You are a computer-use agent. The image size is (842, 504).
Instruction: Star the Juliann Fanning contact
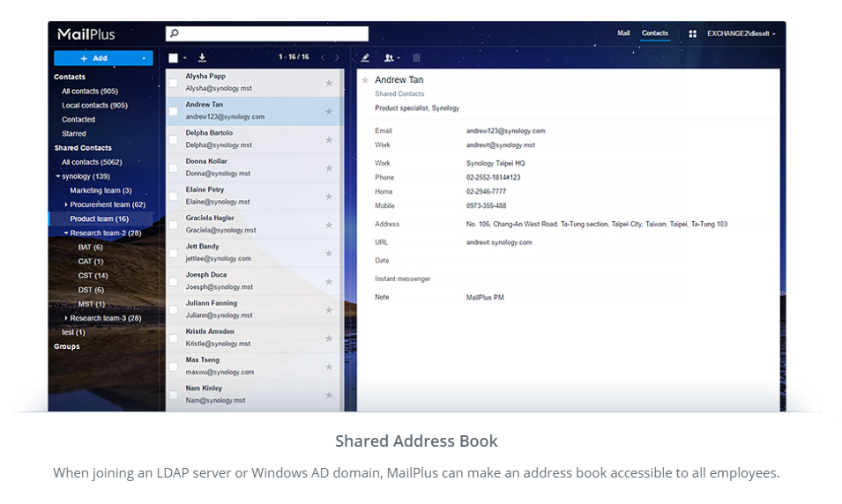click(329, 310)
